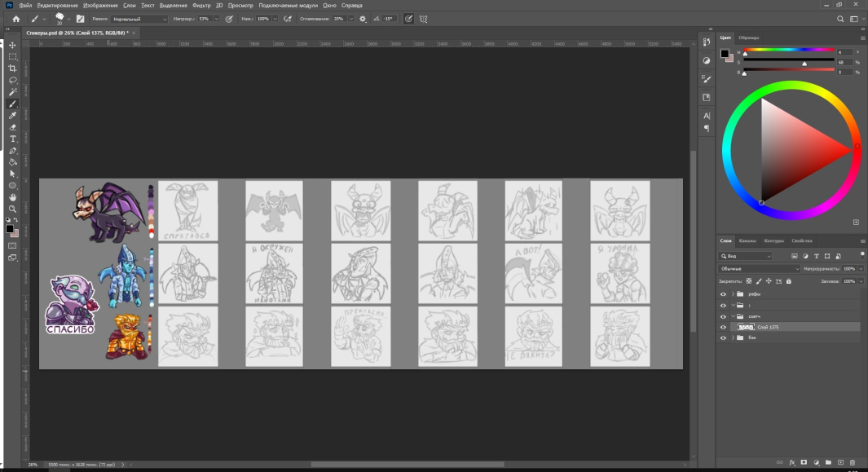The width and height of the screenshot is (868, 472).
Task: Toggle pressure for opacity button
Action: 229,19
